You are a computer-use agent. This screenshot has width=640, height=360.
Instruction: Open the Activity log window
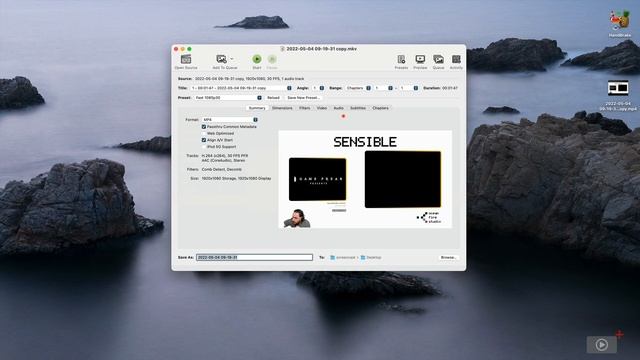tap(456, 60)
